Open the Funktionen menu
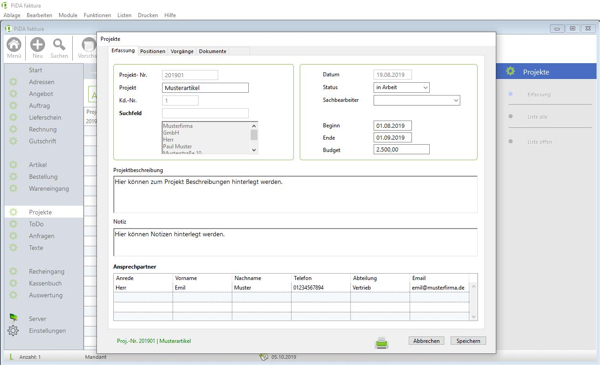Screen dimensions: 600x365 [97, 15]
